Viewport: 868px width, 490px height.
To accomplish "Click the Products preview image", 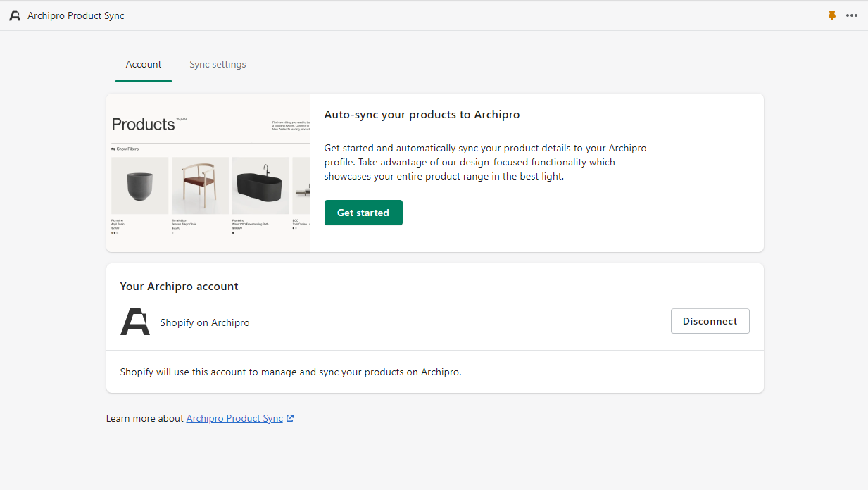I will [208, 172].
